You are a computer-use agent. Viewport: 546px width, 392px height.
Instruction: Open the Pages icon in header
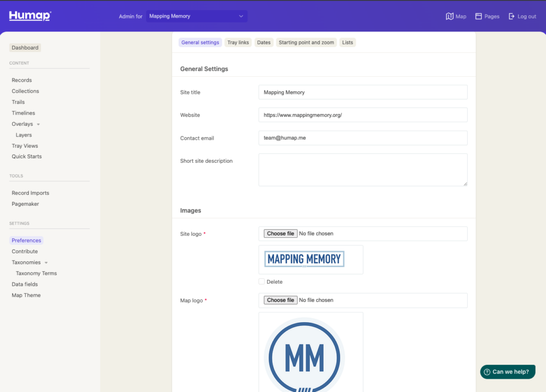(x=479, y=17)
